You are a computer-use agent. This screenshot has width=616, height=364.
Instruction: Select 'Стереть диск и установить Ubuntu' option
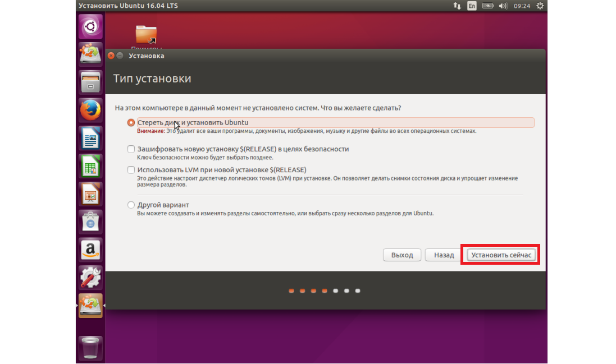click(x=131, y=123)
